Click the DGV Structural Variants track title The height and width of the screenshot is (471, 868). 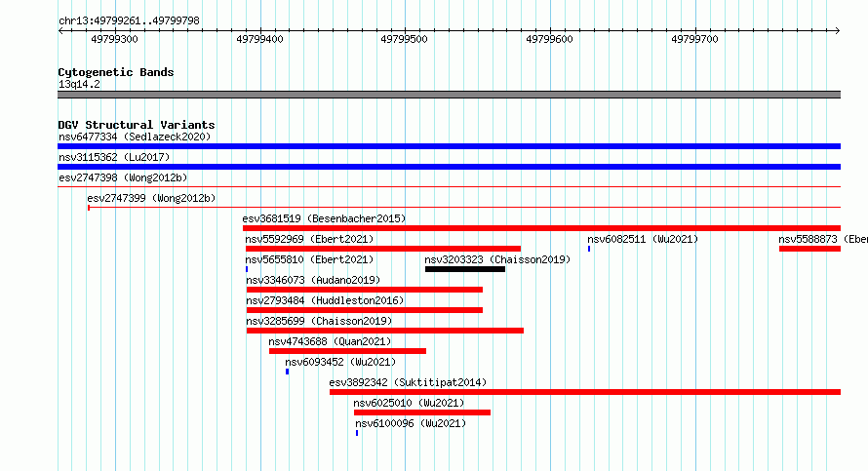pos(137,125)
